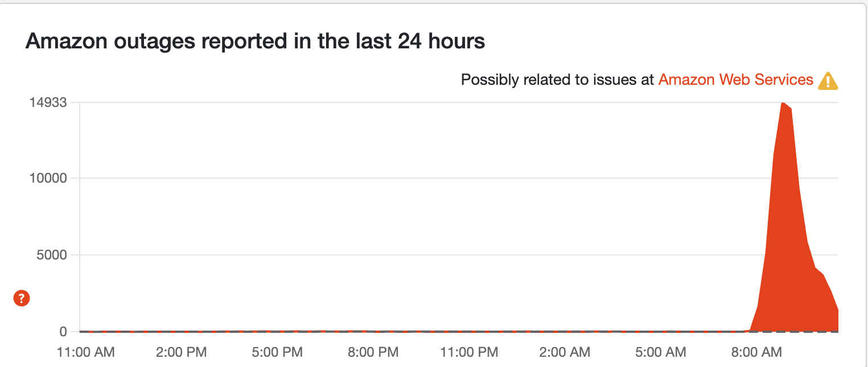Image resolution: width=868 pixels, height=367 pixels.
Task: Click the 11:00 AM time axis label
Action: tap(86, 353)
